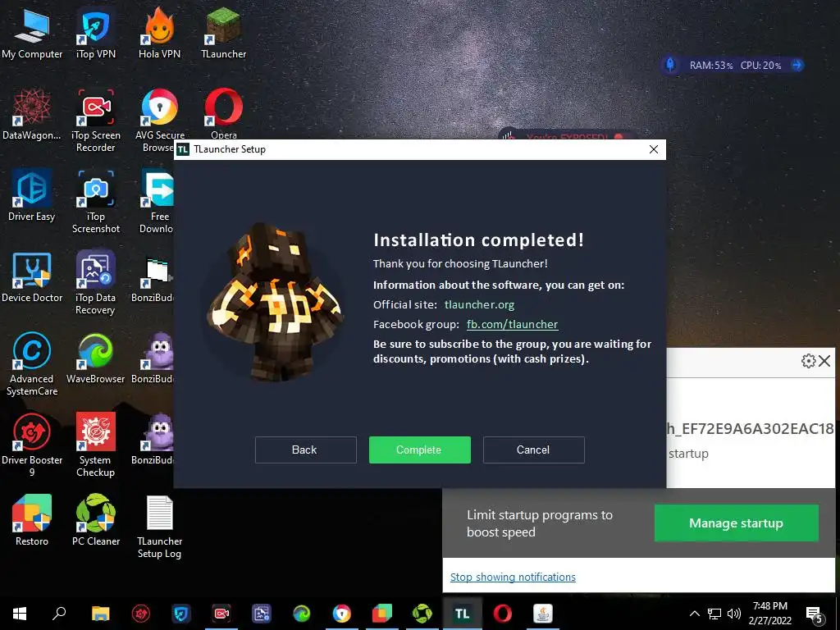Open PC Cleaner taskbar icon
Screen dimensions: 840x630
[x=422, y=614]
